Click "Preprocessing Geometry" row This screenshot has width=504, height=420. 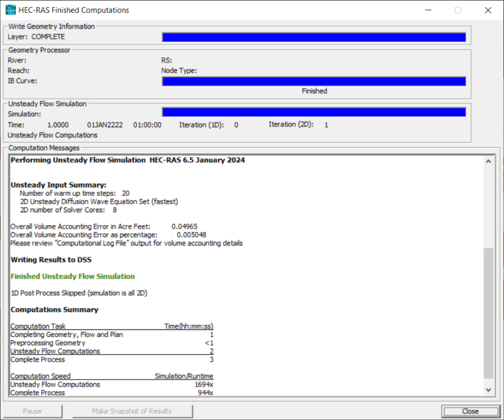coord(111,343)
